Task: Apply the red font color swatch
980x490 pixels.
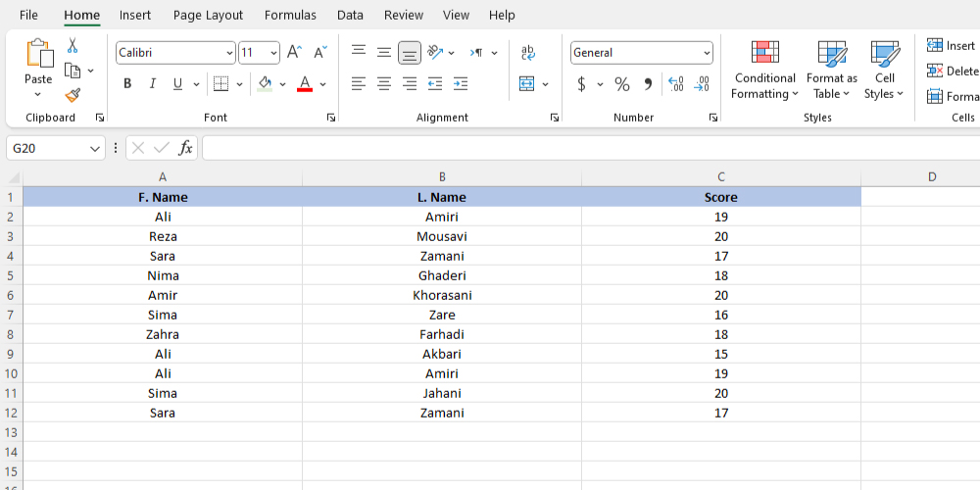Action: [x=304, y=84]
